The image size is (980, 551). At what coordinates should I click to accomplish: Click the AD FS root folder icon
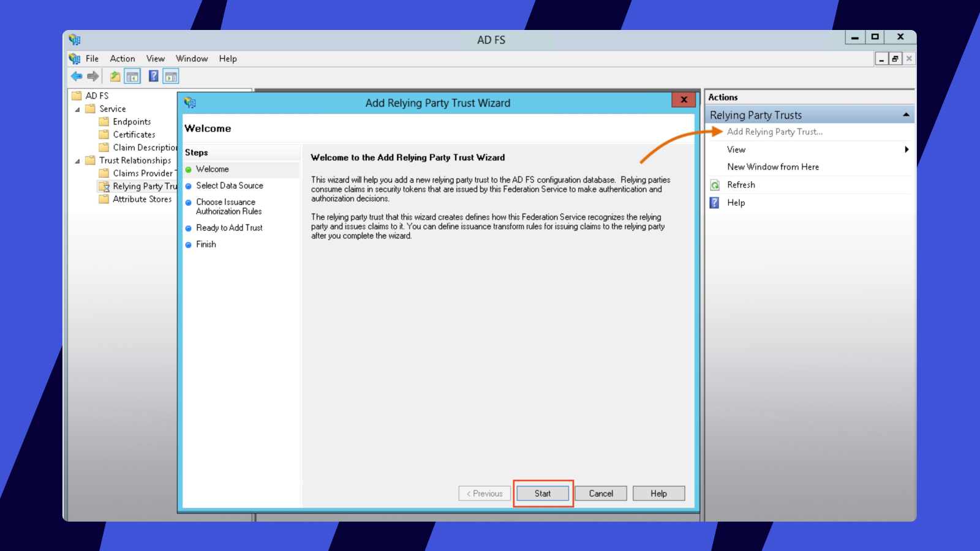tap(77, 96)
